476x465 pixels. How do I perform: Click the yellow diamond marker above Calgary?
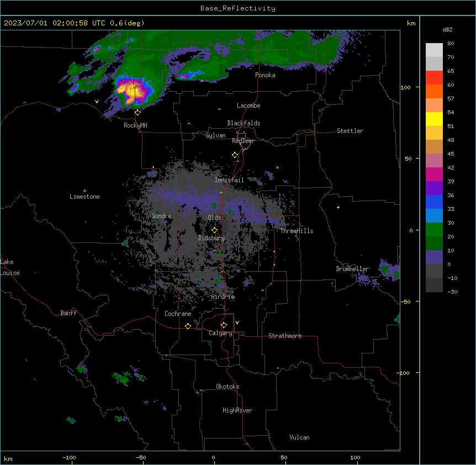[224, 325]
